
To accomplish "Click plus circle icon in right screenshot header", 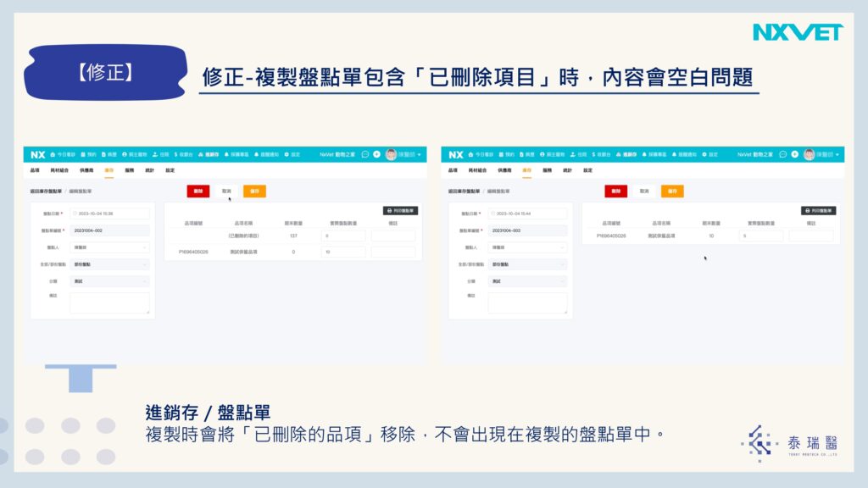I will coord(795,155).
